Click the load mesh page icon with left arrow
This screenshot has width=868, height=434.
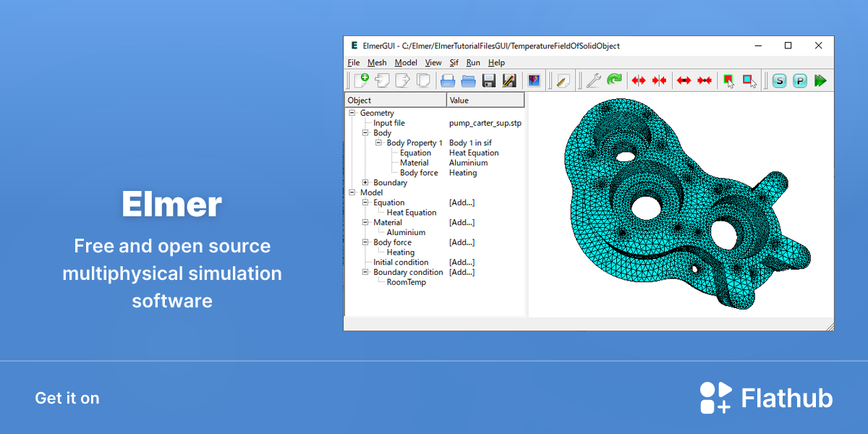(x=382, y=80)
